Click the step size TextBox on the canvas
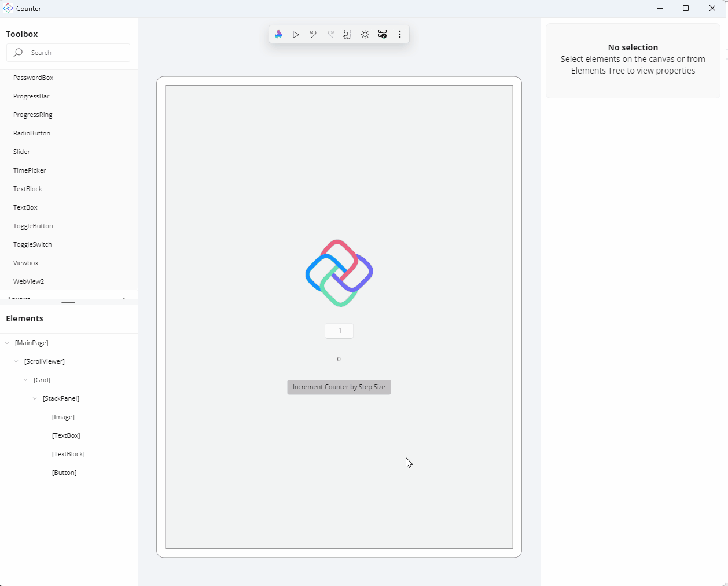728x586 pixels. click(x=339, y=330)
